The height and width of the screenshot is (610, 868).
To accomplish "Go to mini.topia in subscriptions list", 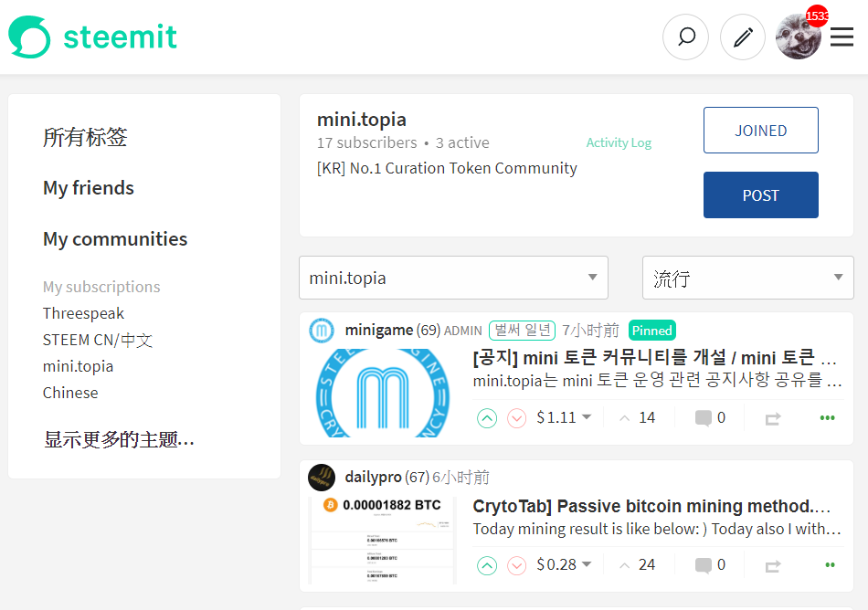I will point(78,366).
